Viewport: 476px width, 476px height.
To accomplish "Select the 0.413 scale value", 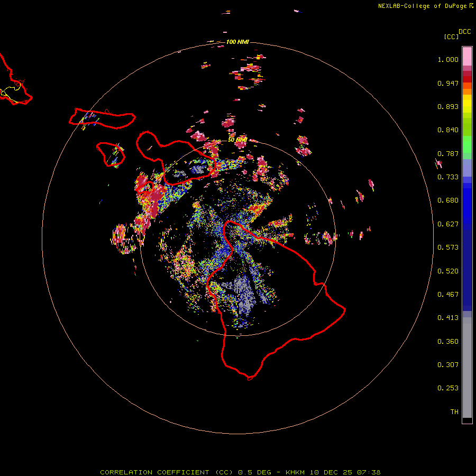I will pos(448,318).
